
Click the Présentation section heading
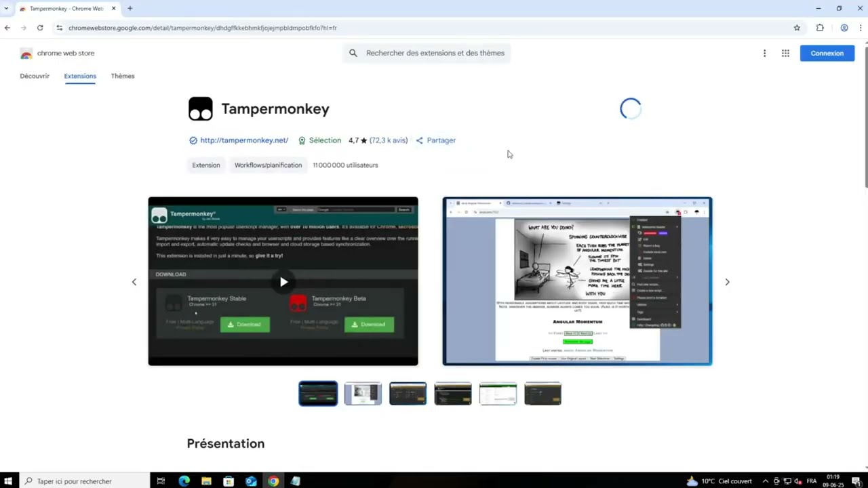click(x=226, y=443)
